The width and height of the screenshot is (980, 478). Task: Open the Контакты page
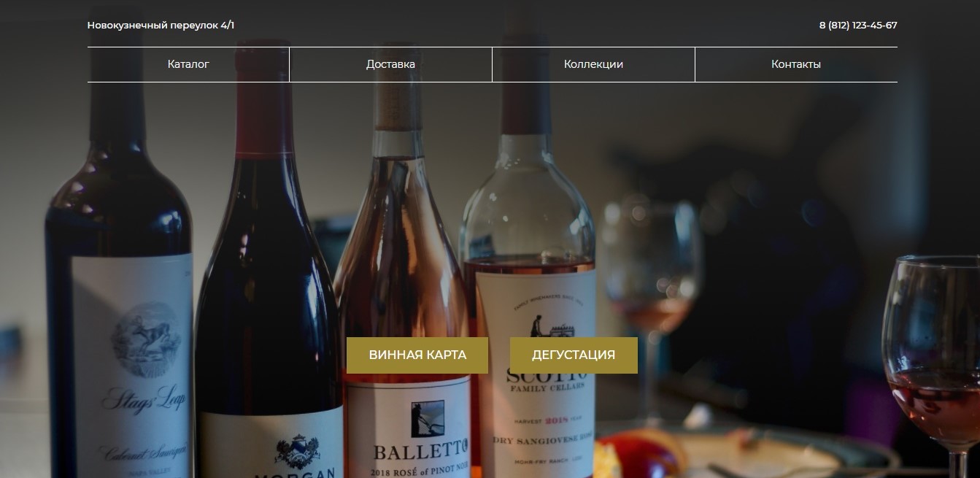[x=796, y=64]
